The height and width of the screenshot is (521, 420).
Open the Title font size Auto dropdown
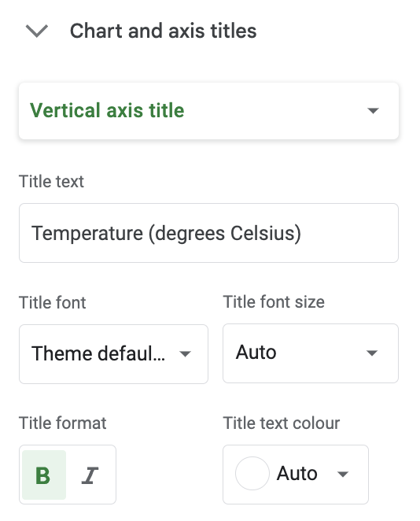pyautogui.click(x=311, y=353)
